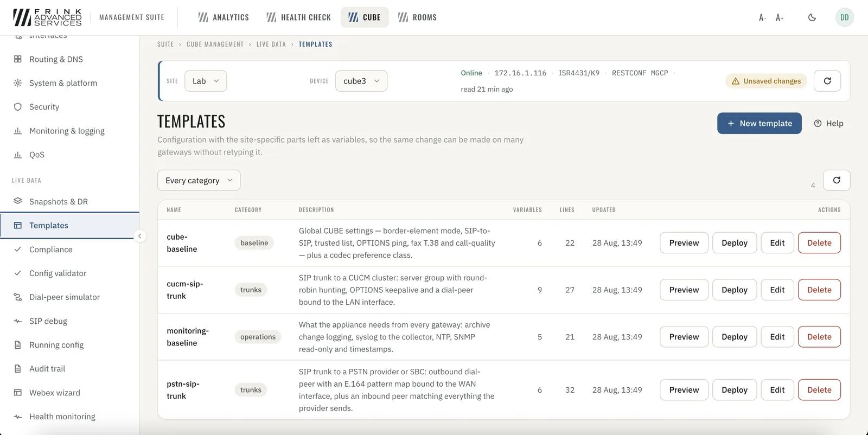Screen dimensions: 868x435
Task: Select the Cube tab
Action: (365, 17)
